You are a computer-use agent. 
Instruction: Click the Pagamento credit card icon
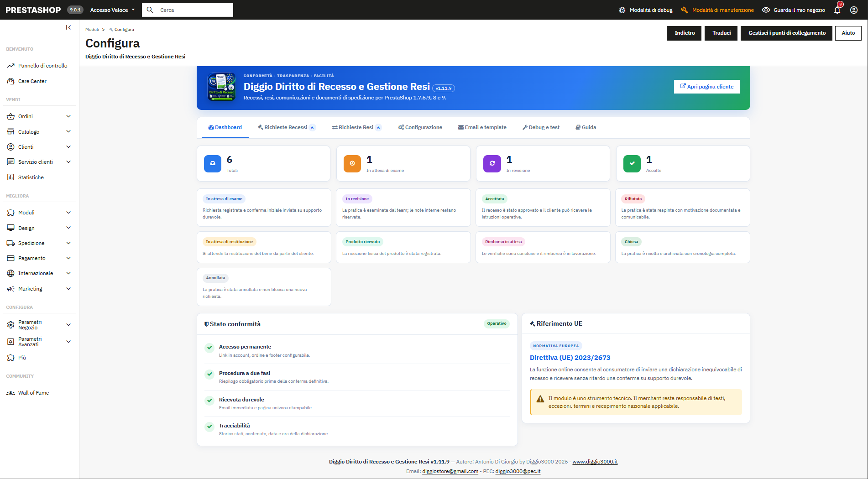(10, 258)
